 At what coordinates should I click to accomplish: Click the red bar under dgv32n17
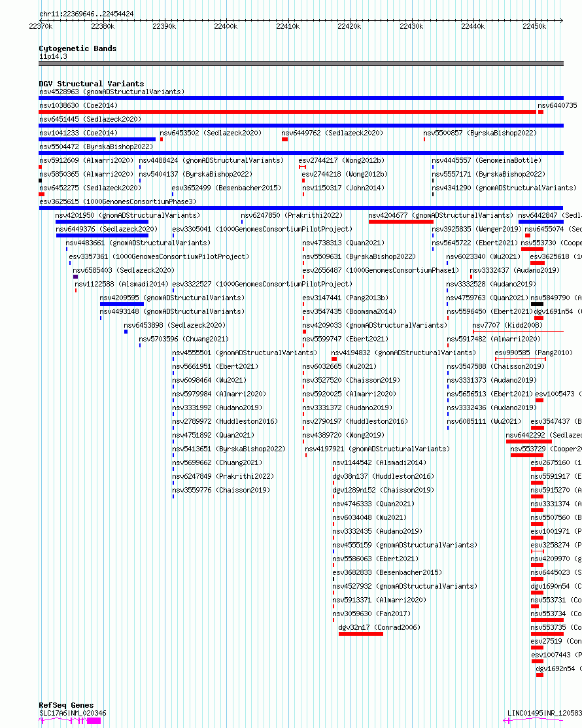pos(361,634)
